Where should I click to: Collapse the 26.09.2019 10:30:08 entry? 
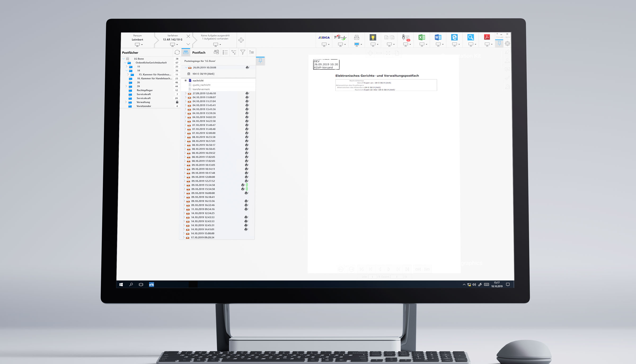click(186, 68)
